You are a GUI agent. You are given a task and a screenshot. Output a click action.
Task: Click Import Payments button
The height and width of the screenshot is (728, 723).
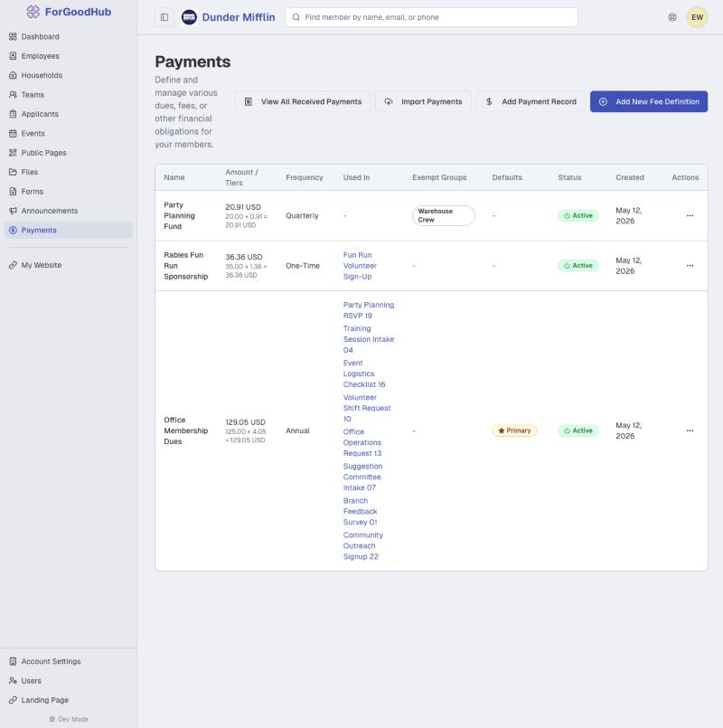[423, 101]
